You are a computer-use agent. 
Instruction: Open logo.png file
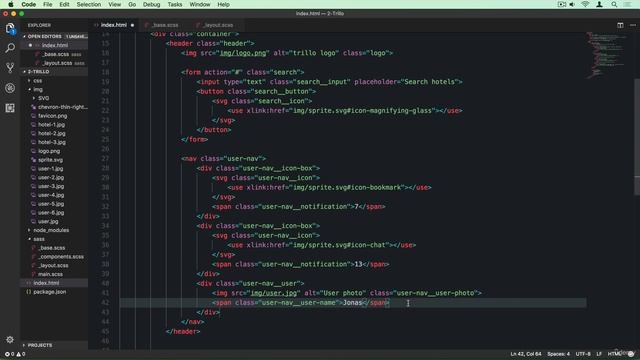click(x=49, y=151)
